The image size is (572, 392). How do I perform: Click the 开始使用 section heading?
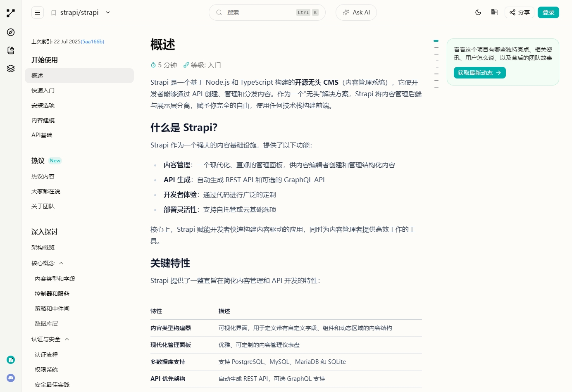click(x=45, y=60)
